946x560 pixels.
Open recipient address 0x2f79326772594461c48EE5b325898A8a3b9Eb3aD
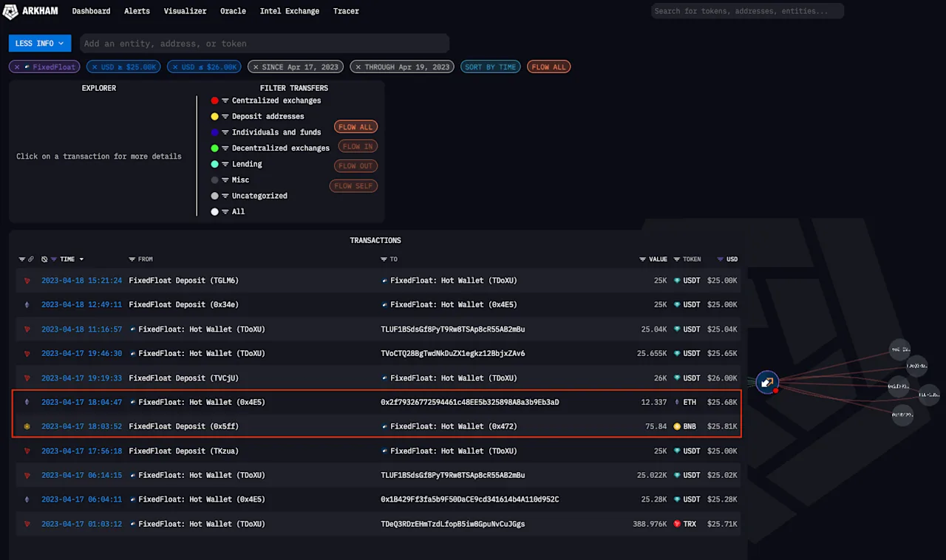[470, 403]
